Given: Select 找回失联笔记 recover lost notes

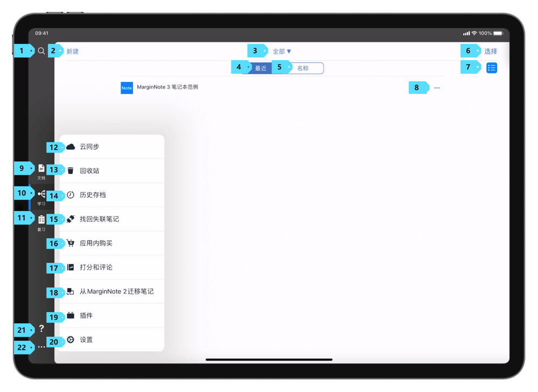Looking at the screenshot, I should click(100, 219).
